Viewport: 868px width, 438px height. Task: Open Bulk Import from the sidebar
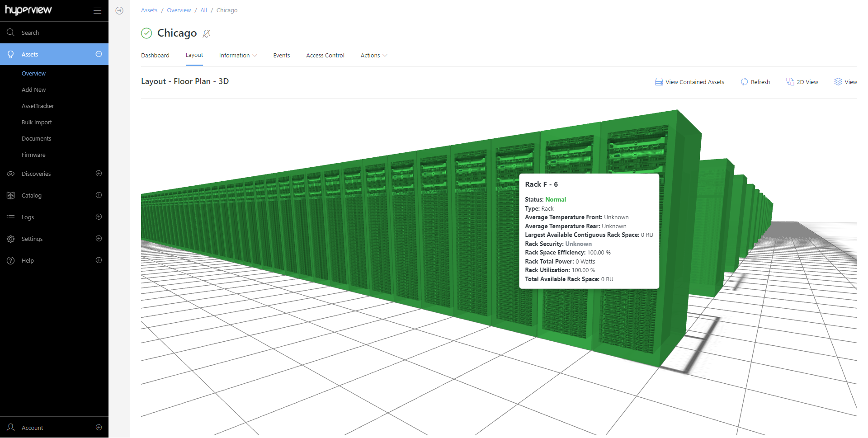[x=37, y=122]
